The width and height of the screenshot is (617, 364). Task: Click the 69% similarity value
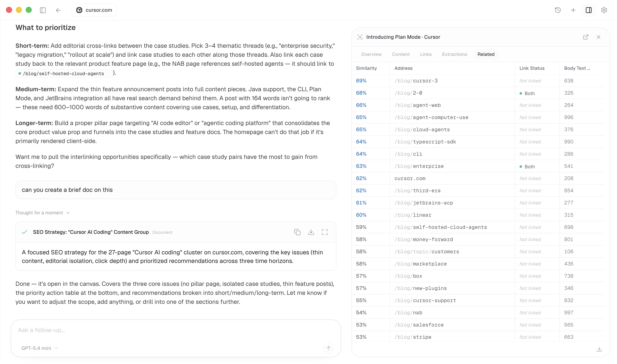coord(361,81)
